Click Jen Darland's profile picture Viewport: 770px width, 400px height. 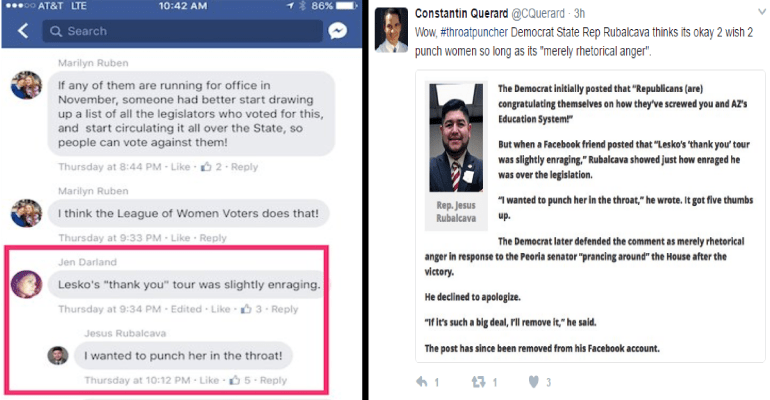coord(27,284)
